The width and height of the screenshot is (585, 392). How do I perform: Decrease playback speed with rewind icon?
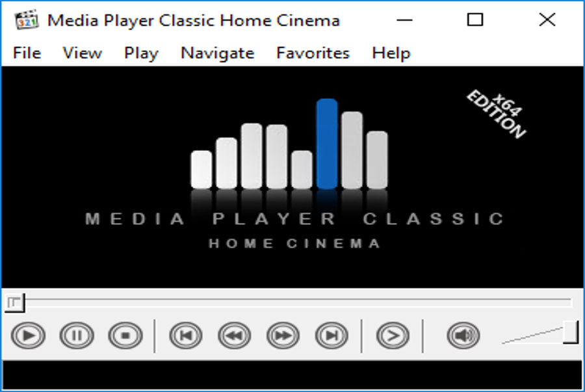[234, 335]
